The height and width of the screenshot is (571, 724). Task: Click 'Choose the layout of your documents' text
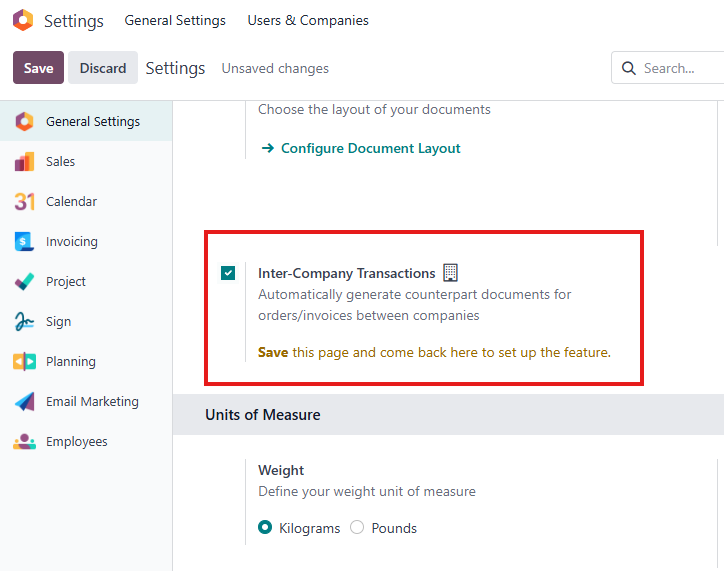[374, 109]
